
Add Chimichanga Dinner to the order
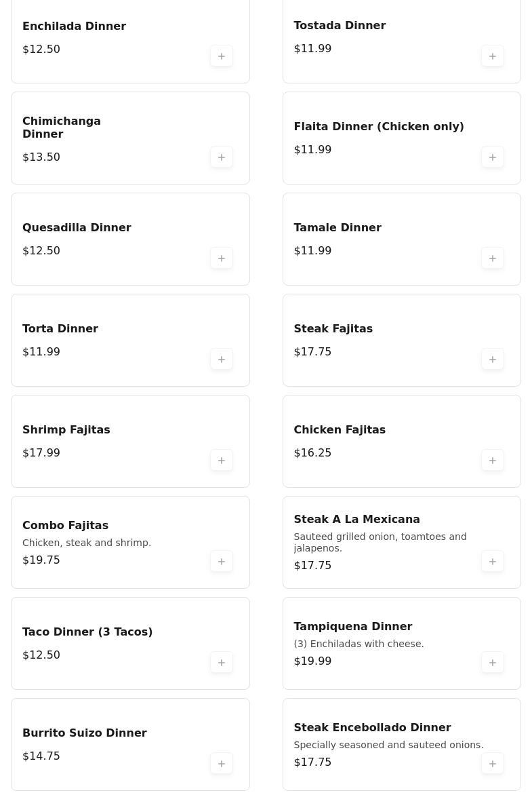coord(222,157)
